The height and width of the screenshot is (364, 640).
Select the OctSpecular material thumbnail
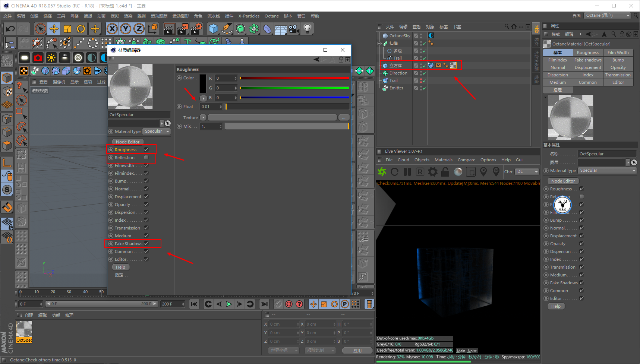[x=24, y=332]
